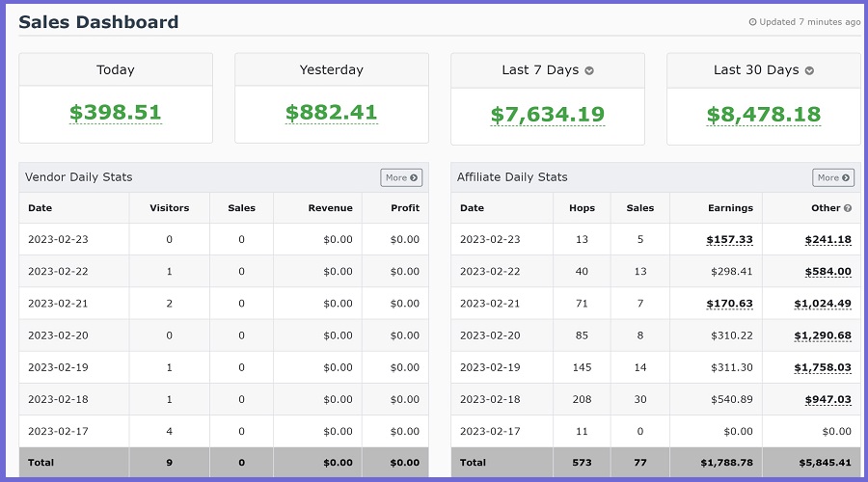Click the $947.03 value for 2023-02-18
The image size is (868, 482).
[827, 399]
